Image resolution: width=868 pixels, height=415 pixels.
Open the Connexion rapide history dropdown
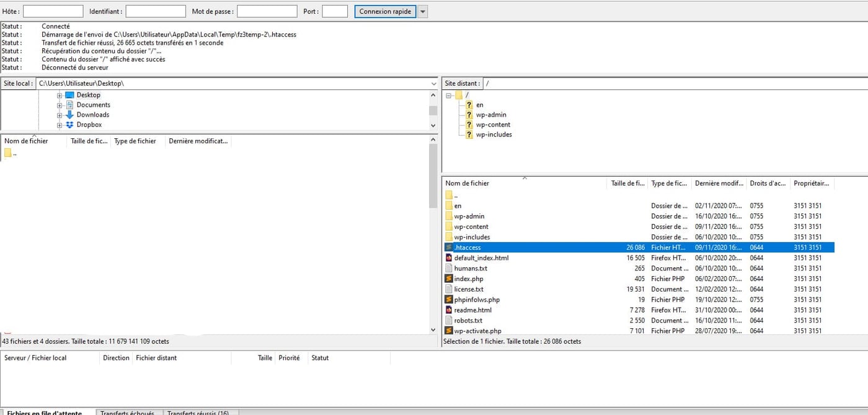[423, 12]
